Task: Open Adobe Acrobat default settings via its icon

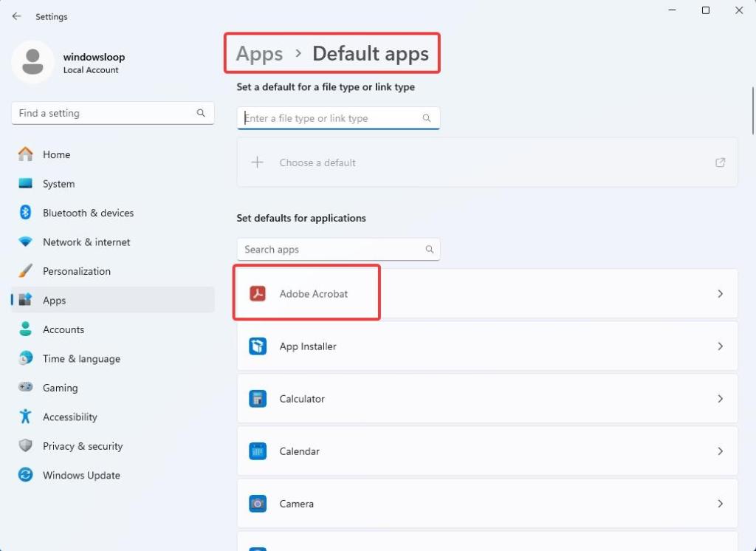Action: [259, 293]
